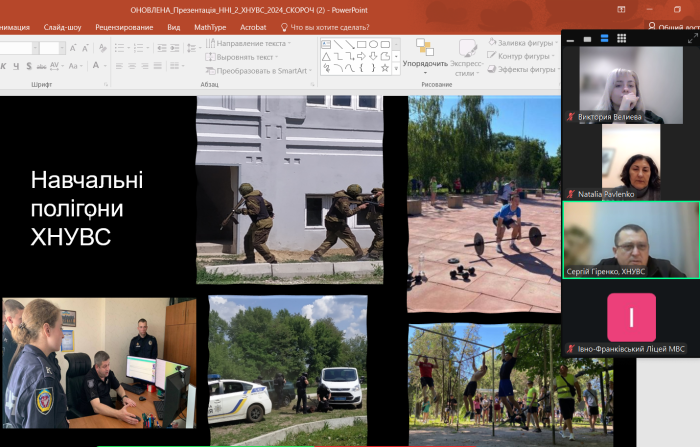Open the Слайд-шоу ribbon tab

click(x=63, y=28)
